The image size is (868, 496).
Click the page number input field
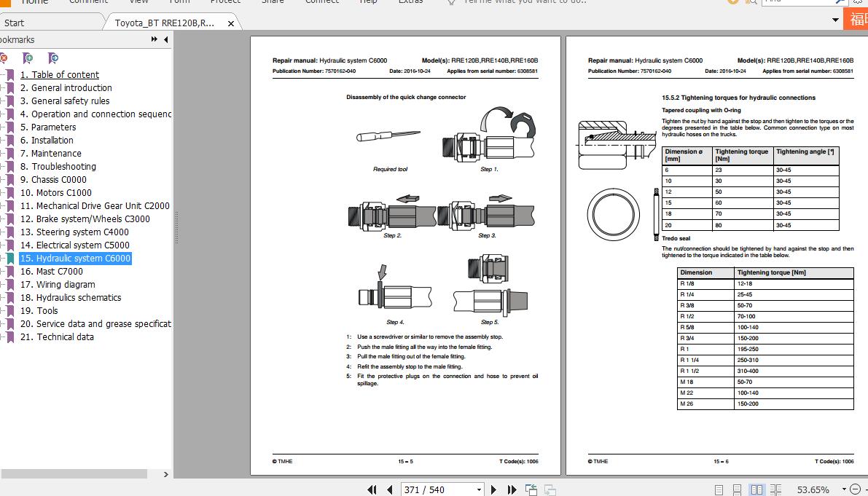click(430, 489)
